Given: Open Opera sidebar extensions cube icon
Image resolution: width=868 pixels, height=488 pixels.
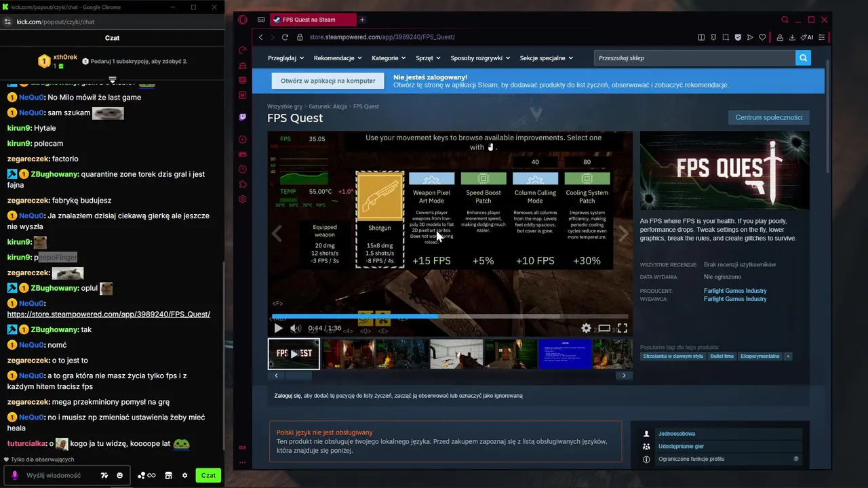Looking at the screenshot, I should 243,184.
